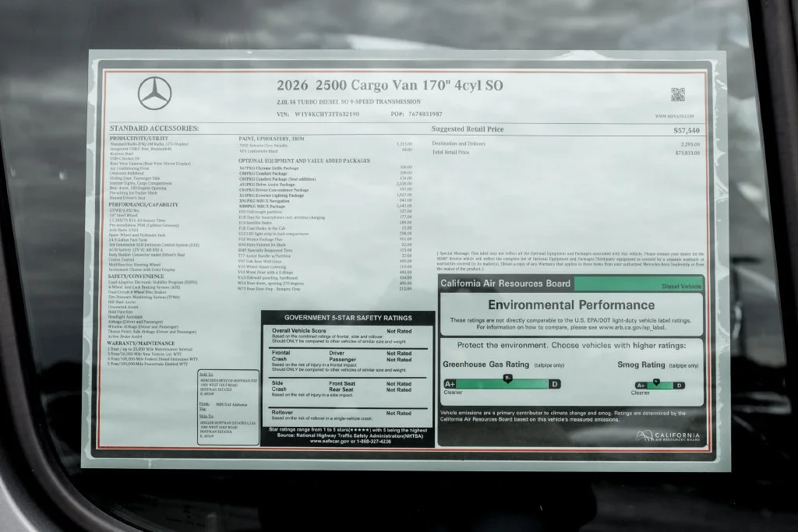Click the A+ end of Greenhouse bar
Image resolution: width=798 pixels, height=532 pixels.
[x=450, y=384]
